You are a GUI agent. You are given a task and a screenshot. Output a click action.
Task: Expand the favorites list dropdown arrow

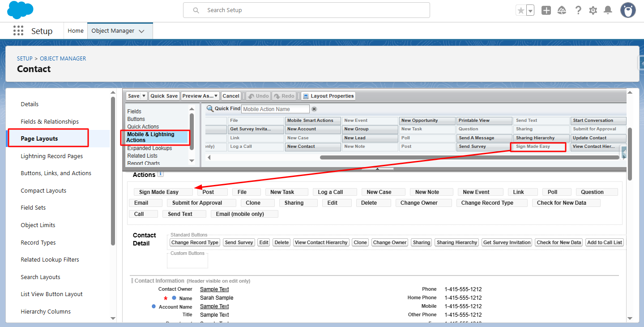pos(530,11)
